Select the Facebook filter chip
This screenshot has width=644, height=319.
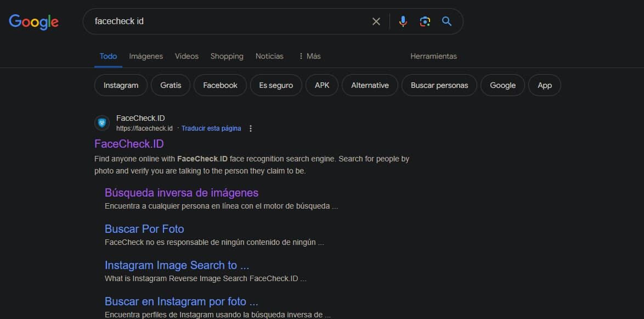220,85
